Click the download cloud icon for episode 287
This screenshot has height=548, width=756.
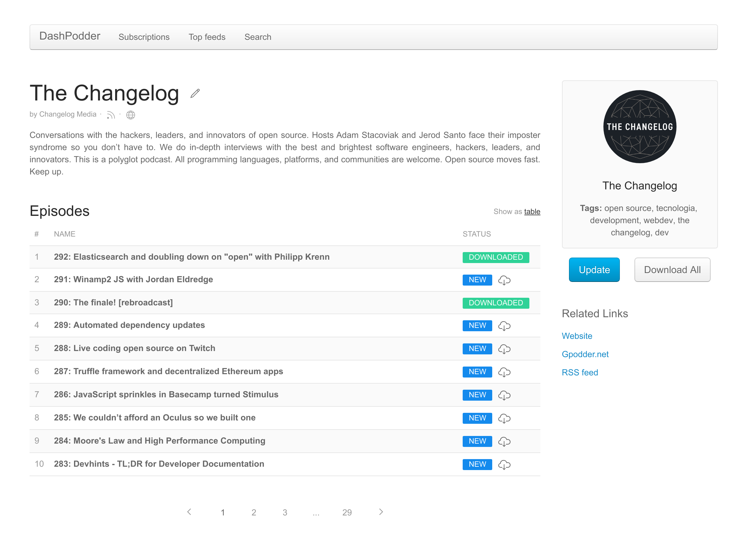click(x=503, y=371)
